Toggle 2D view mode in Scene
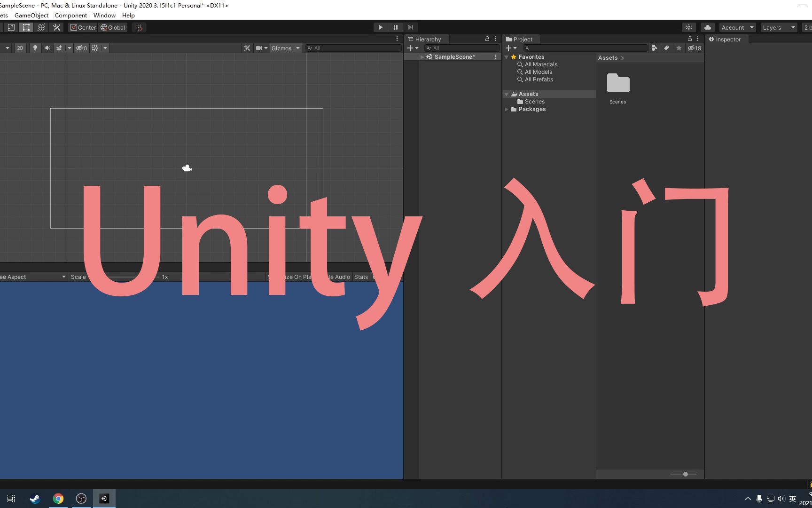 pyautogui.click(x=20, y=48)
